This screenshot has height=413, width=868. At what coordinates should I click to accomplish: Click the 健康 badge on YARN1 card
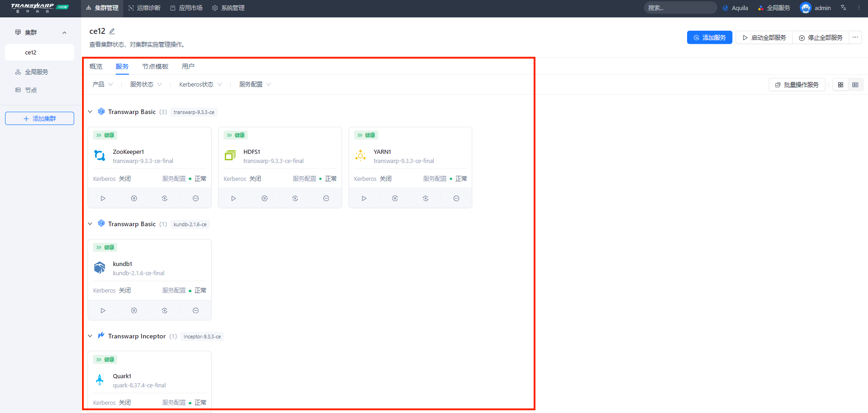tap(366, 135)
